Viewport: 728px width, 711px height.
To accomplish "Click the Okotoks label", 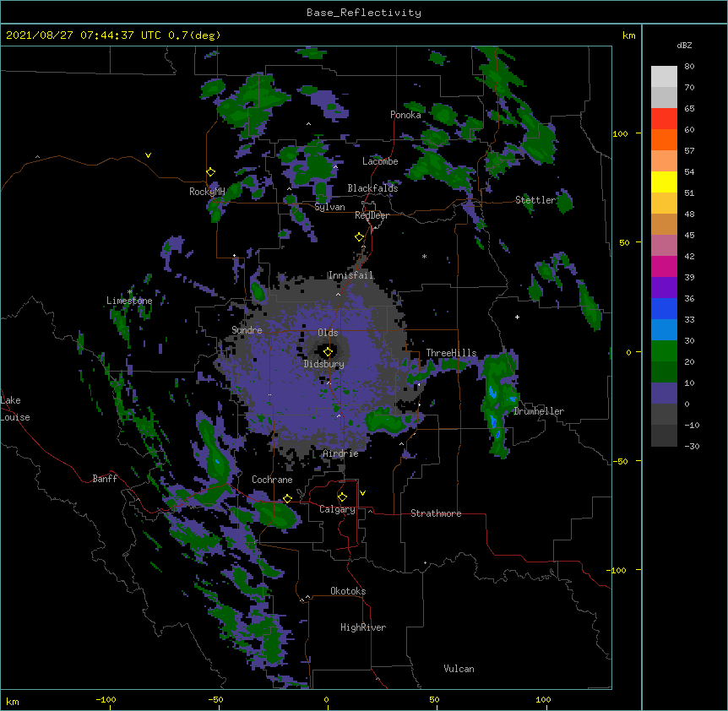I will 348,591.
